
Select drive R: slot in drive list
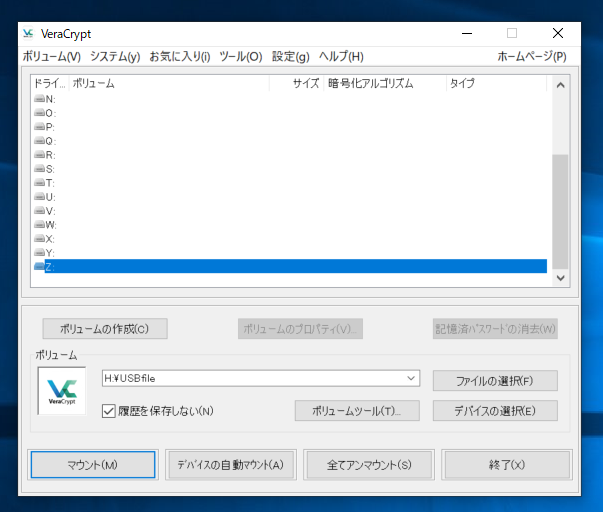pyautogui.click(x=45, y=155)
